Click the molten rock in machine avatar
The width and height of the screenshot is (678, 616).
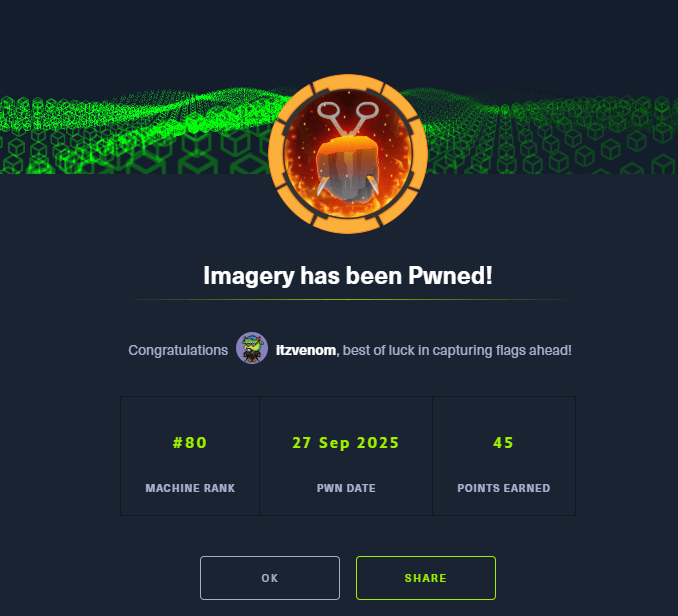tap(348, 169)
